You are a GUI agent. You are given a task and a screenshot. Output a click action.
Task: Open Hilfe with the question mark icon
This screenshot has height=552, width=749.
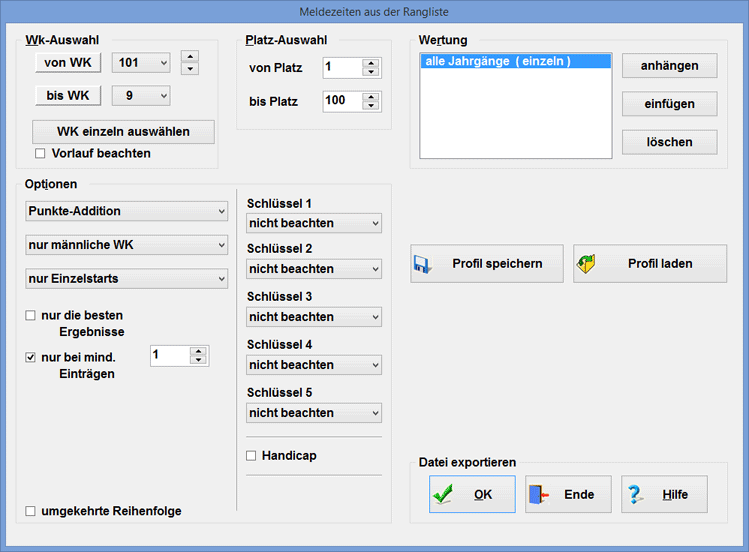(x=663, y=494)
